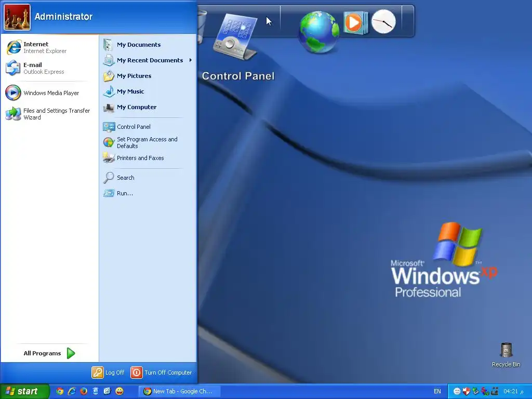Switch to New Tab - Google Chrome taskbar button
Screen dimensions: 532x399
point(180,391)
